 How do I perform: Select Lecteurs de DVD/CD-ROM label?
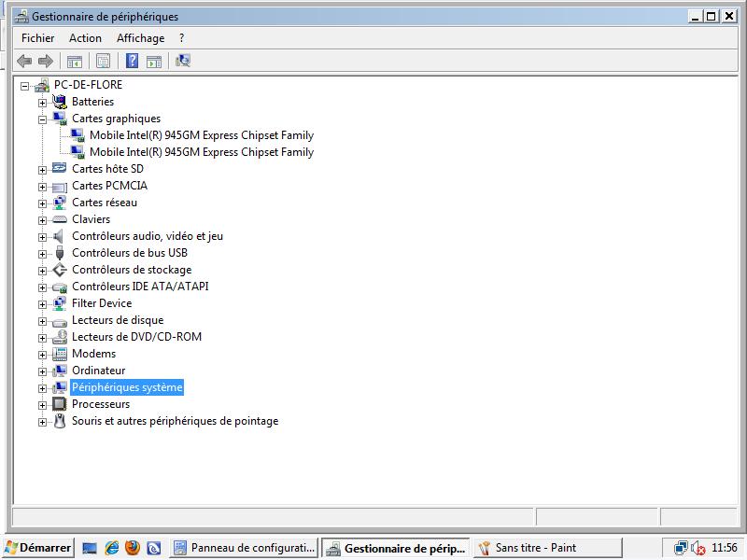click(136, 337)
